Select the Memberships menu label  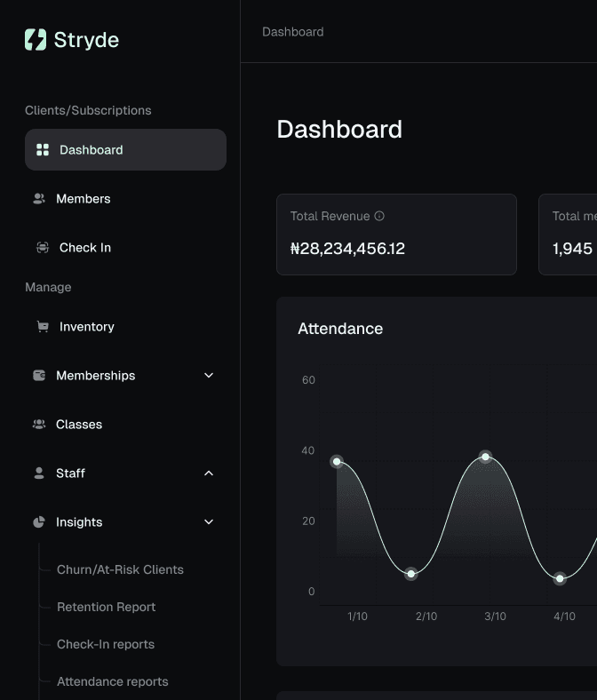[x=96, y=376]
